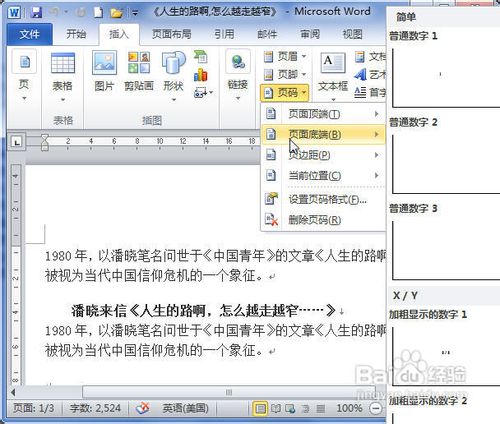The height and width of the screenshot is (424, 500).
Task: Choose 页面底端(B) from the page number menu
Action: pos(323,134)
